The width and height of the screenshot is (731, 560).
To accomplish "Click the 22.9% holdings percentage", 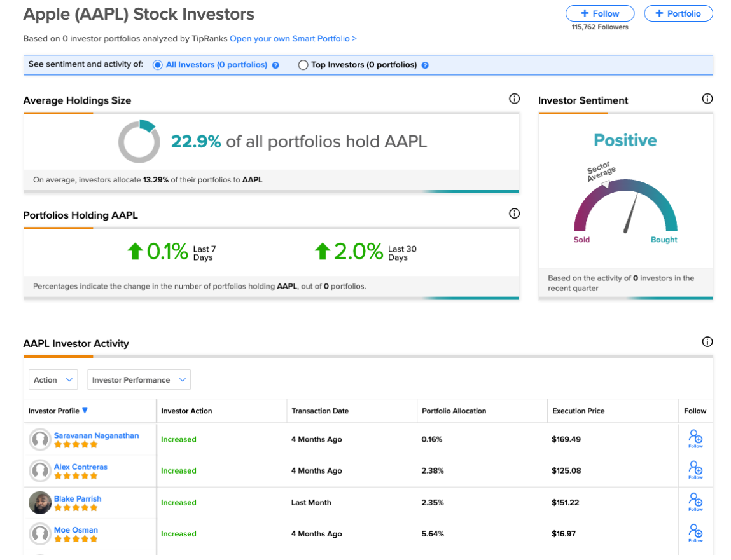I will pos(196,142).
